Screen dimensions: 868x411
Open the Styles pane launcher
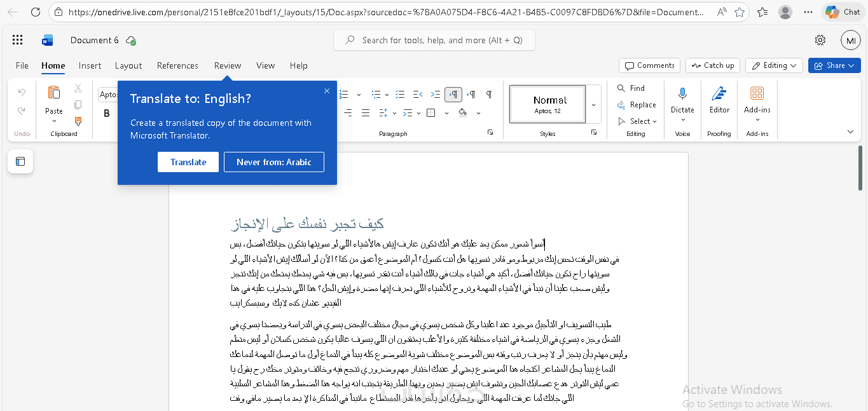pos(594,132)
